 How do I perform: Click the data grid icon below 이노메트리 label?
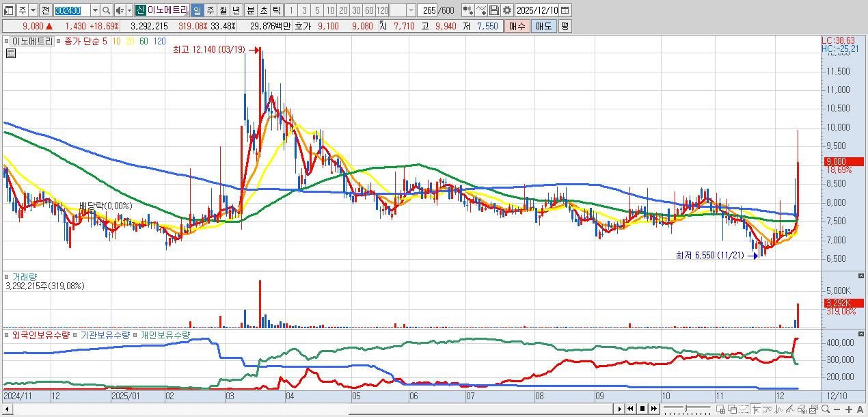(x=10, y=53)
